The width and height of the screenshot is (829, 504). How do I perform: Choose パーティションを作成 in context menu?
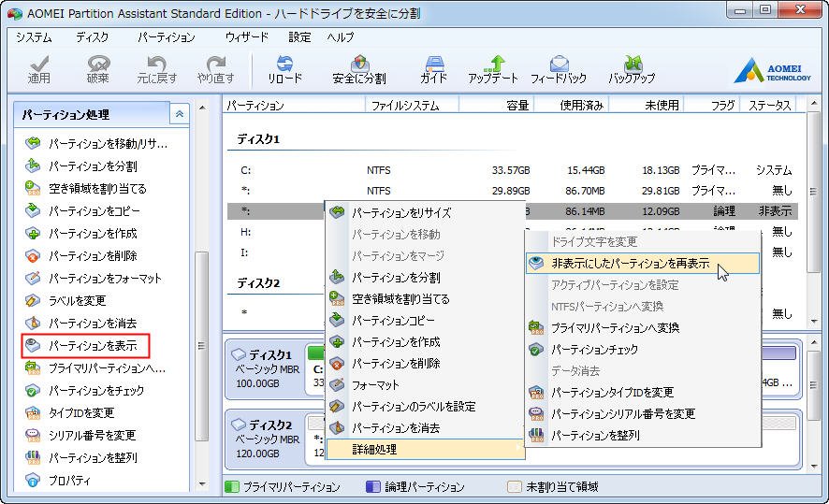[425, 342]
